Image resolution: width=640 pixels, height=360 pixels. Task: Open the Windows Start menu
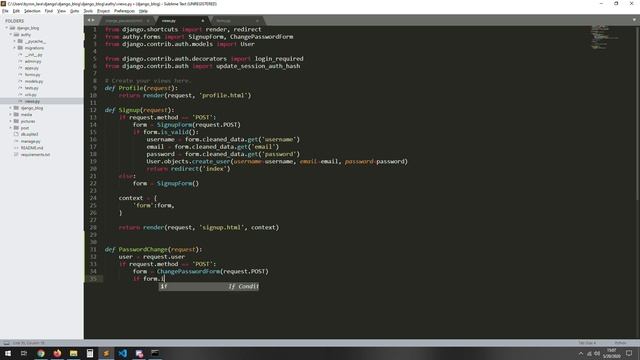pos(8,353)
